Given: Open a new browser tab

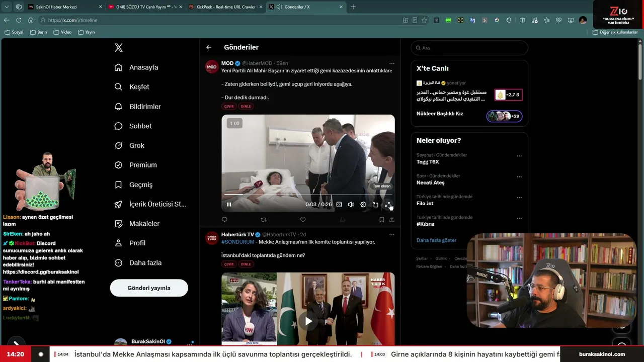Looking at the screenshot, I should pyautogui.click(x=353, y=7).
